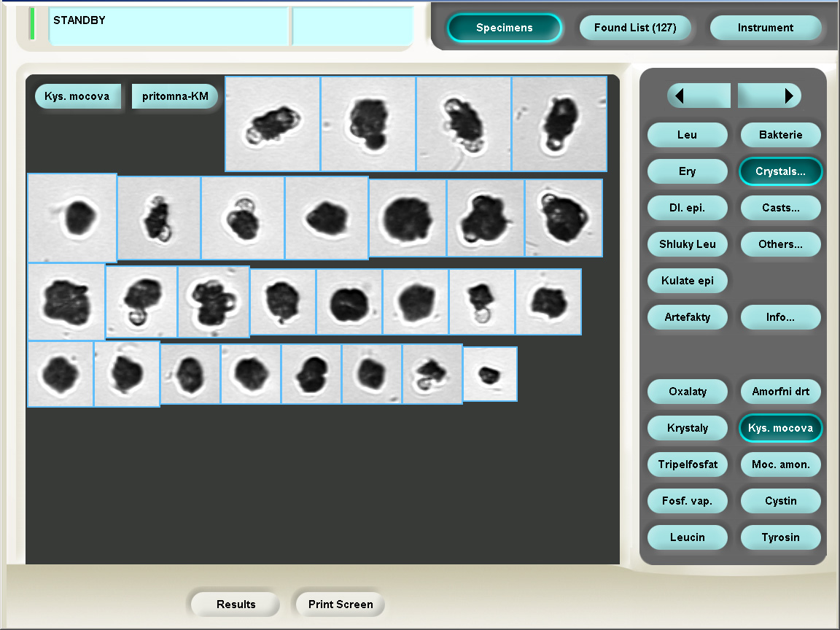
Task: Select the Artefakty category
Action: (x=688, y=317)
